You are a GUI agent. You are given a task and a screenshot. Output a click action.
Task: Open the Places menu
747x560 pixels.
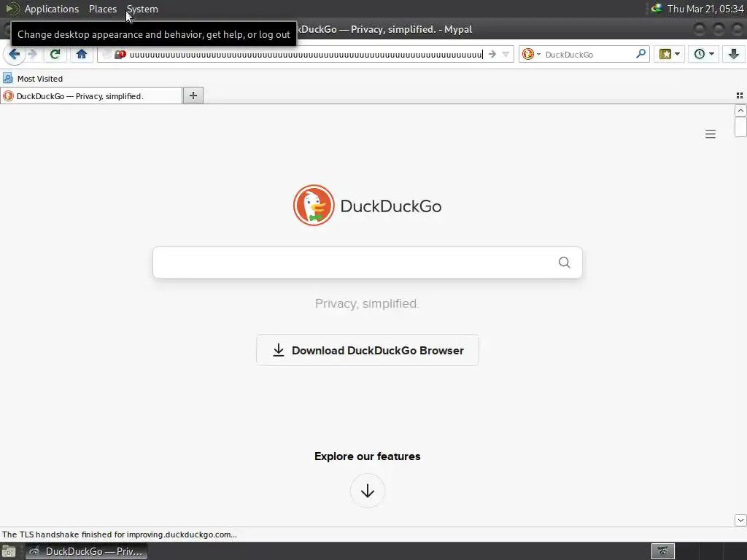tap(102, 9)
